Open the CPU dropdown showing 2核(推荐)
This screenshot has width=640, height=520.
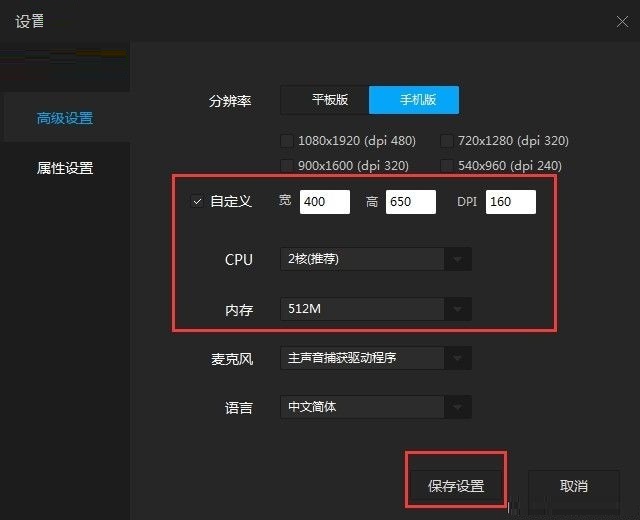376,259
